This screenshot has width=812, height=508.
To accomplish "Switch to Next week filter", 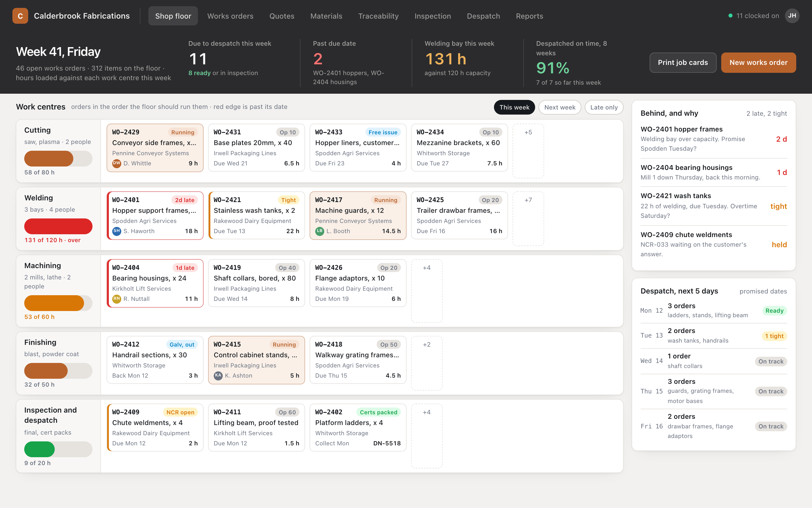I will point(560,107).
